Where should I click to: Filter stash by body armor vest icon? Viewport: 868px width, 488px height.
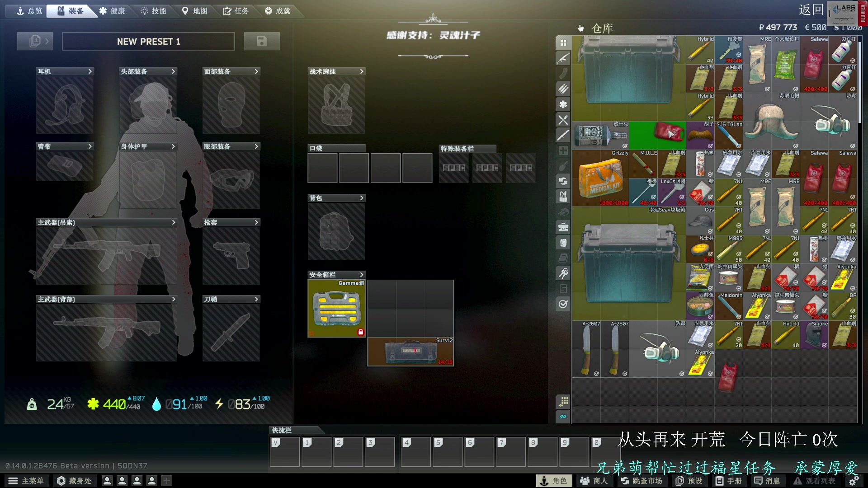click(563, 243)
